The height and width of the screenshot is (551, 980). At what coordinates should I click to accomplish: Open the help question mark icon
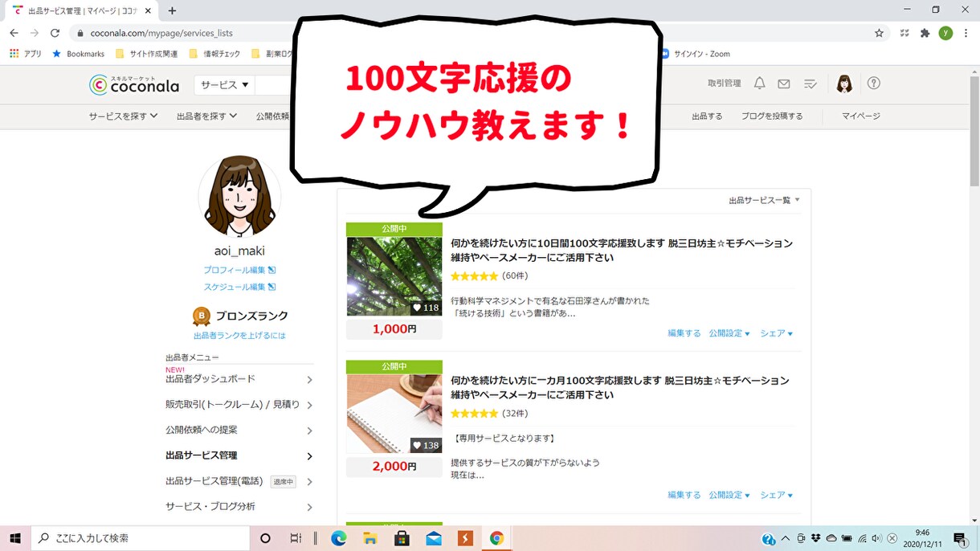[874, 84]
